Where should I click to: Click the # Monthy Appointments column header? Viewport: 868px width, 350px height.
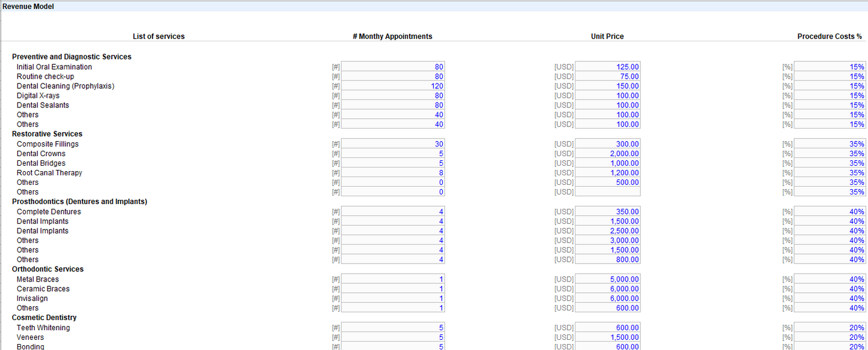(x=392, y=37)
